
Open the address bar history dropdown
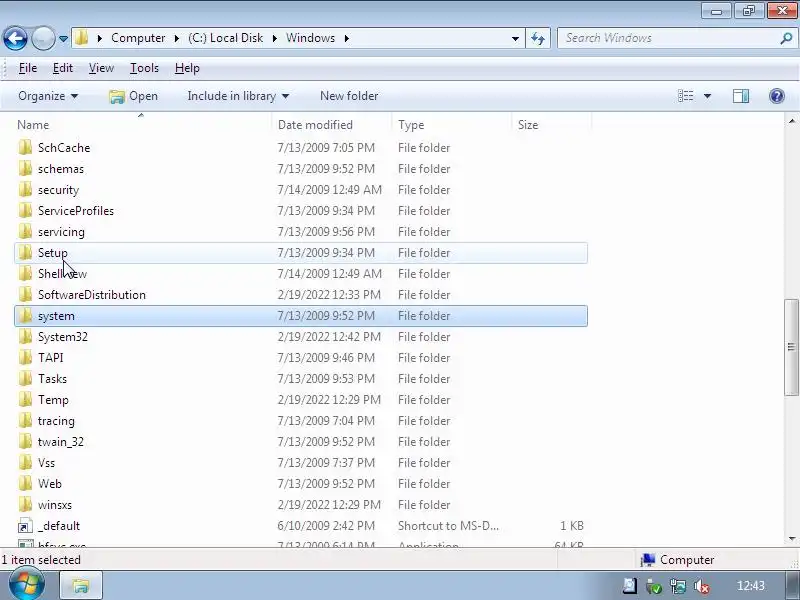pos(515,38)
